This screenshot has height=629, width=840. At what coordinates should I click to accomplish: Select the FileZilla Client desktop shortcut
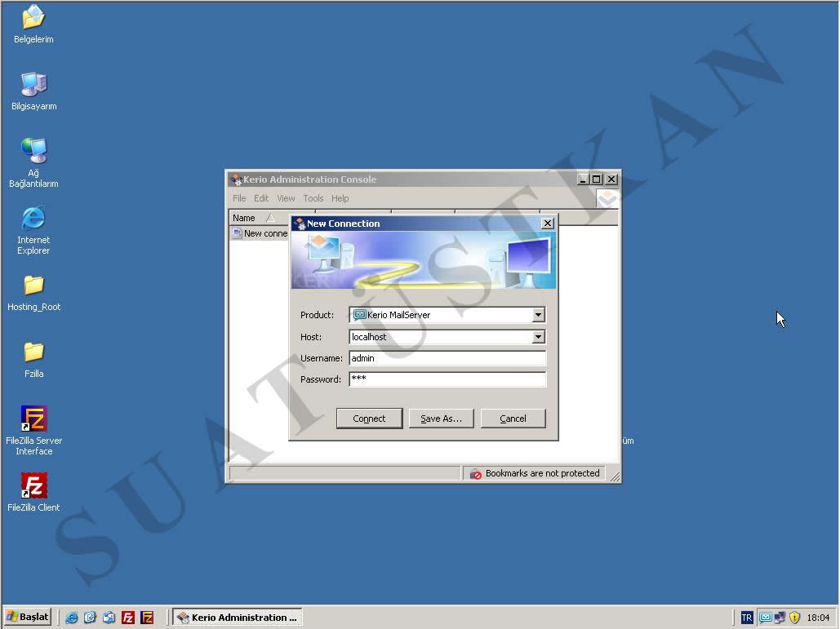coord(33,493)
